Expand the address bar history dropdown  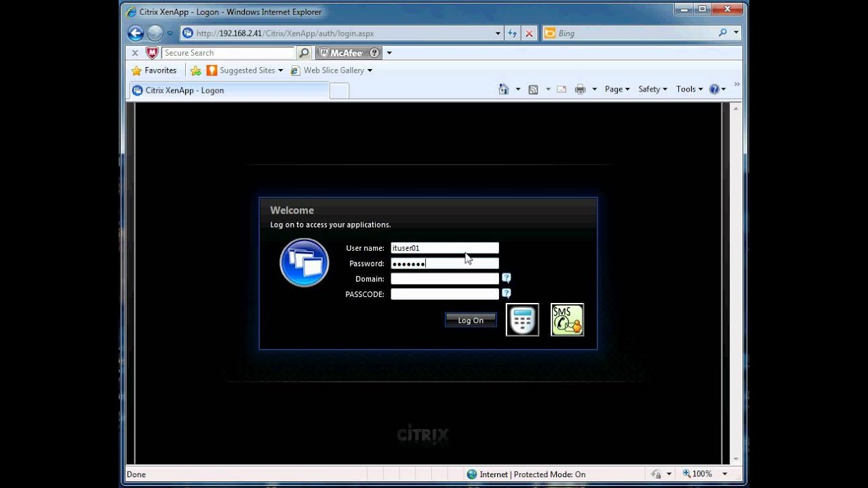[498, 33]
